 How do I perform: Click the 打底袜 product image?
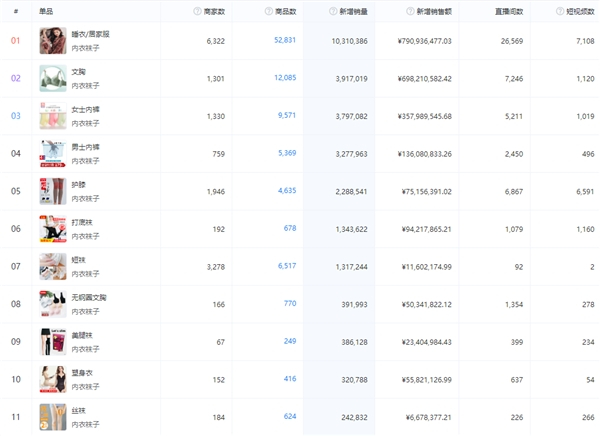[52, 229]
